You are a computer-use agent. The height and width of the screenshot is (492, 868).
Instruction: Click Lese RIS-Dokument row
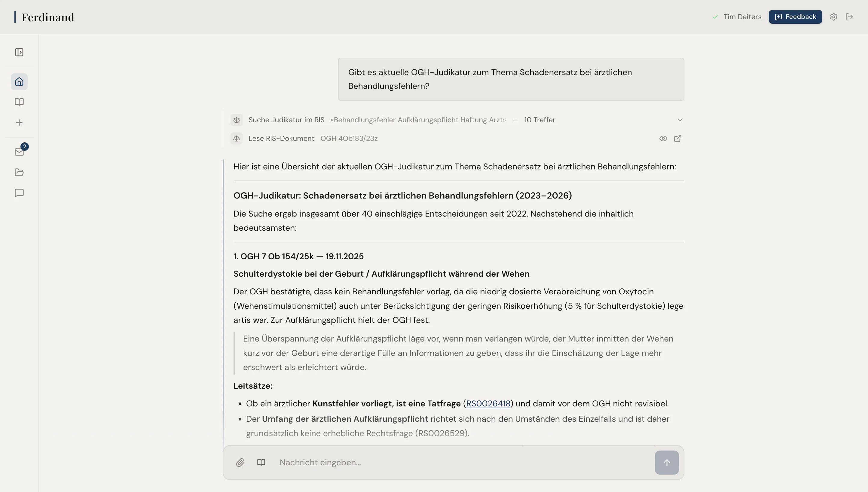click(x=281, y=138)
